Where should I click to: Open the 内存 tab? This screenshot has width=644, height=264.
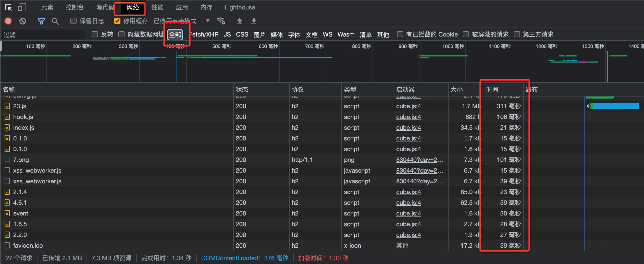click(206, 7)
